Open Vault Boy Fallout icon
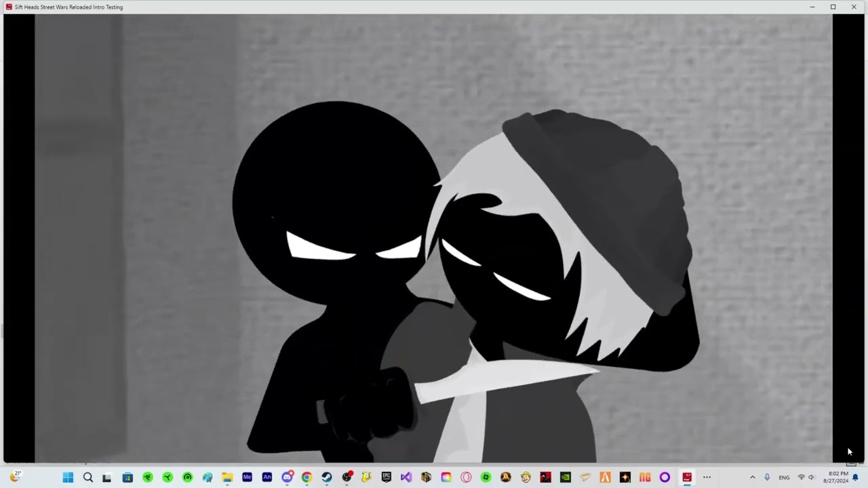 pyautogui.click(x=526, y=477)
